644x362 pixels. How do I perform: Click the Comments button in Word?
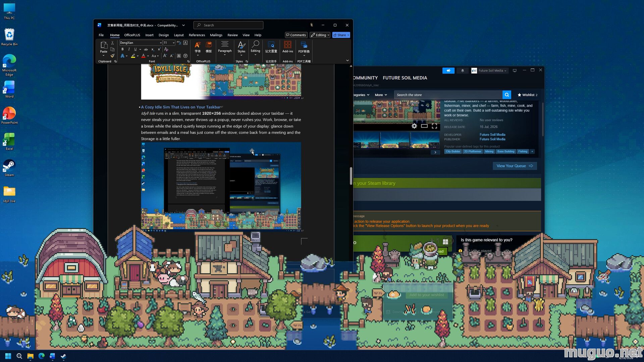[x=296, y=35]
